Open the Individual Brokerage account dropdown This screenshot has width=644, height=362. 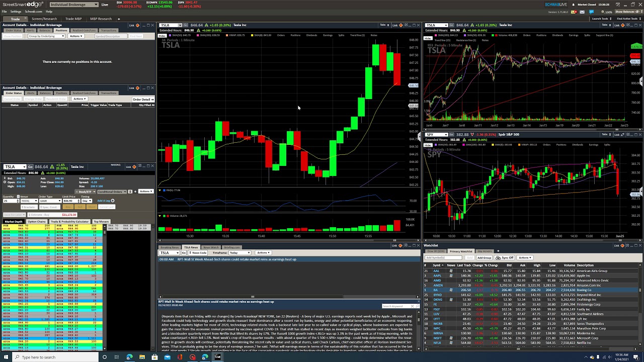tap(74, 5)
